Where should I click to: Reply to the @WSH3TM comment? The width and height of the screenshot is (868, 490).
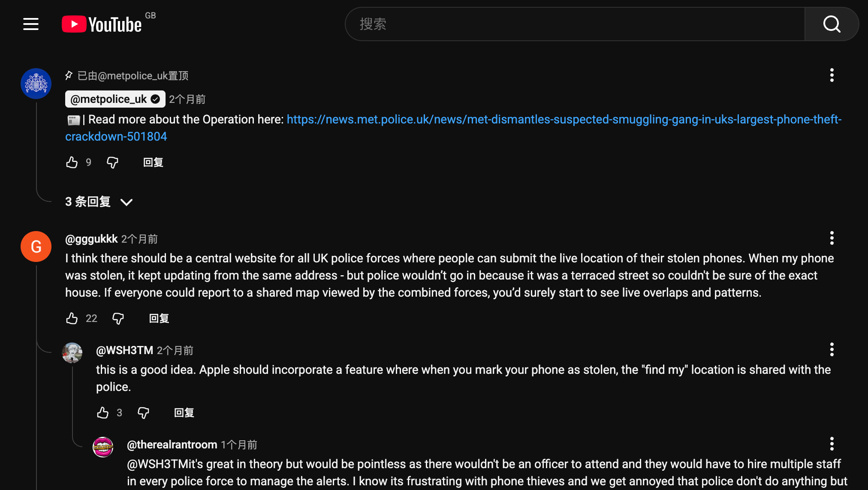(x=184, y=413)
